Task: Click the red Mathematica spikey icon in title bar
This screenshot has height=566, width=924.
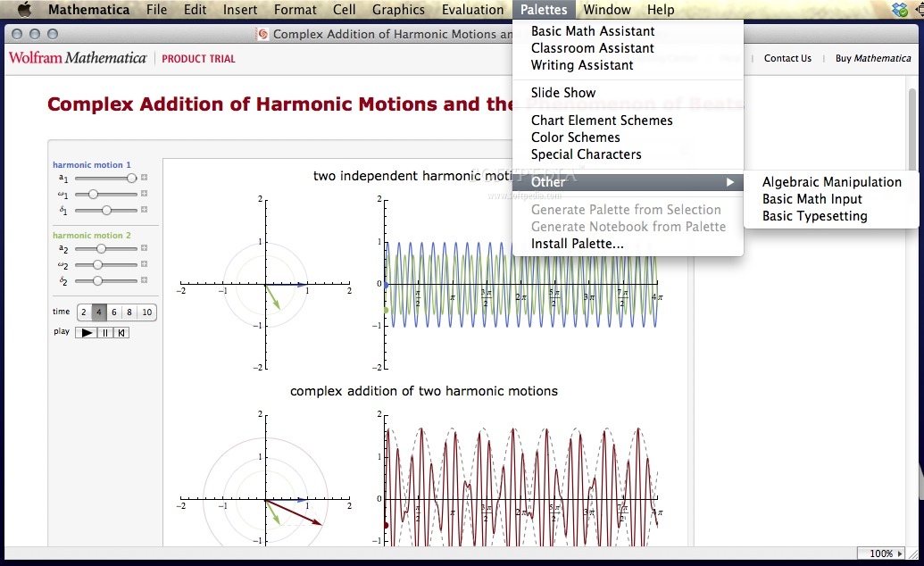Action: 262,34
